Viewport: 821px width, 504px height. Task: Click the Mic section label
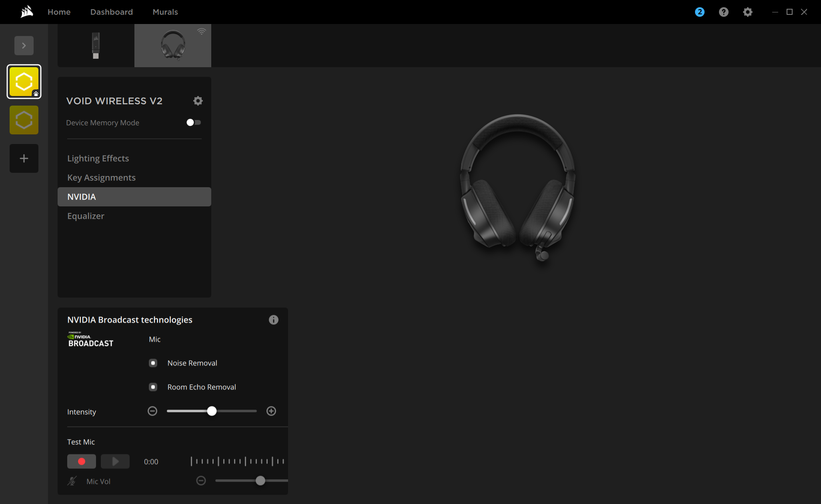coord(155,339)
